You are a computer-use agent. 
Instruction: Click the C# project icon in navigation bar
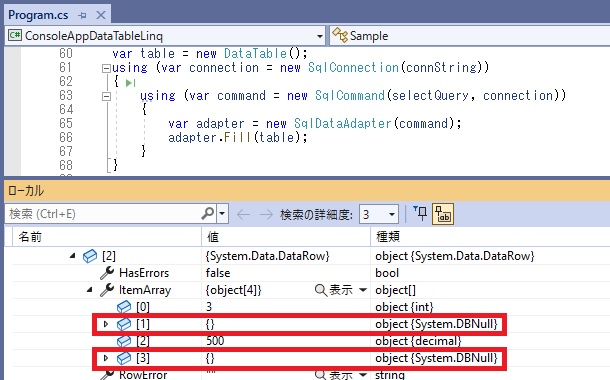coord(15,35)
